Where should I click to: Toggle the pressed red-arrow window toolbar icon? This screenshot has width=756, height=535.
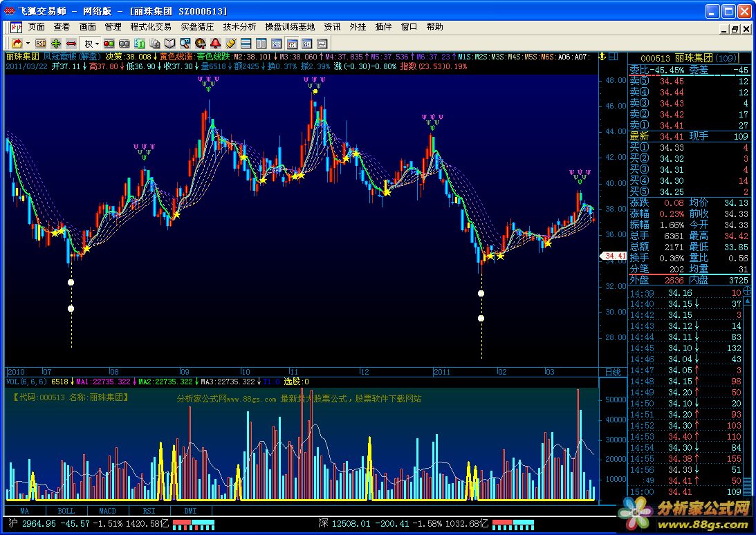coord(292,44)
